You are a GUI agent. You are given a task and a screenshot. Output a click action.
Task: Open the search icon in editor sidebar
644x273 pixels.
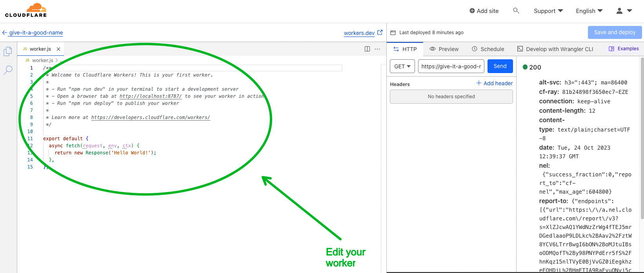8,70
